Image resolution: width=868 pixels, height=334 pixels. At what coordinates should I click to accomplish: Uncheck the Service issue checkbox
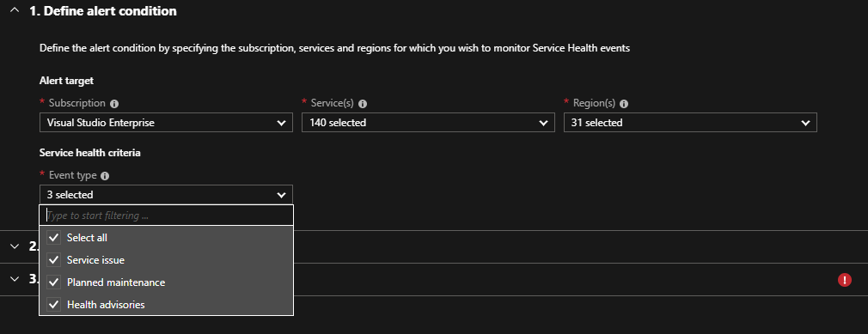[53, 260]
